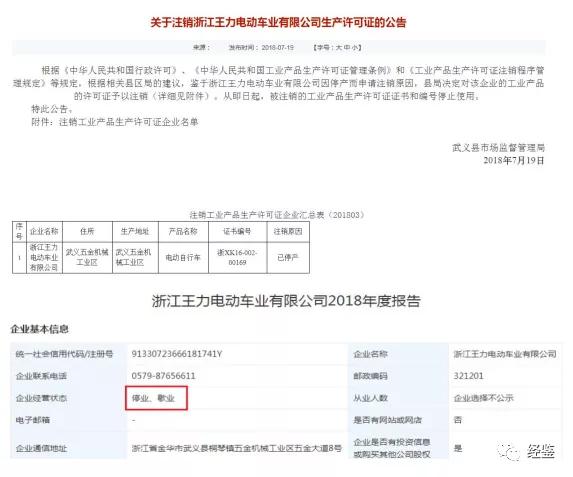
Task: Click the credit code 91330723666181741Y
Action: (x=177, y=354)
